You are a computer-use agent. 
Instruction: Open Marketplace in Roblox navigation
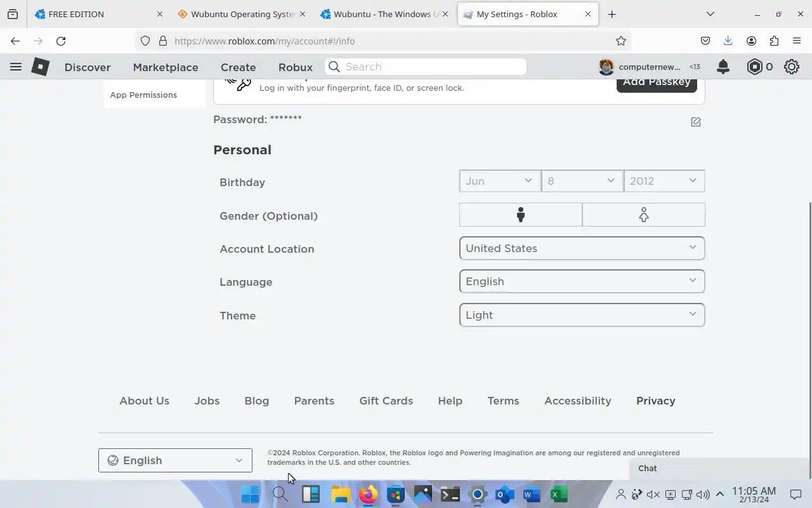click(166, 67)
